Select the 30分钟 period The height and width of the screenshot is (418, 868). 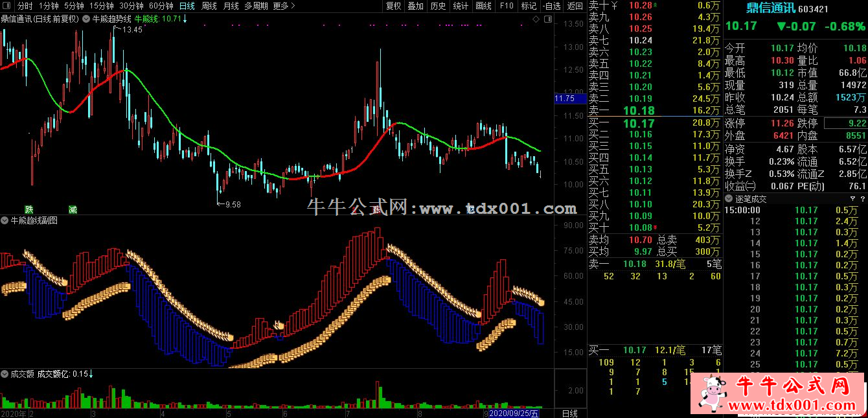click(x=131, y=6)
